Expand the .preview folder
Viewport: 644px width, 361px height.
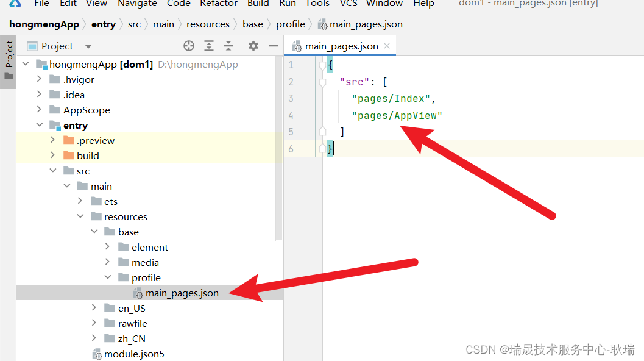52,140
